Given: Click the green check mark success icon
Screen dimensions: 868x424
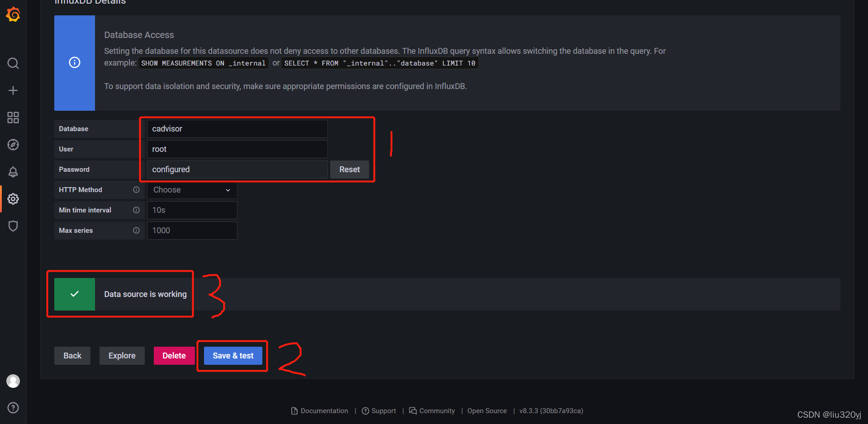Looking at the screenshot, I should (75, 294).
